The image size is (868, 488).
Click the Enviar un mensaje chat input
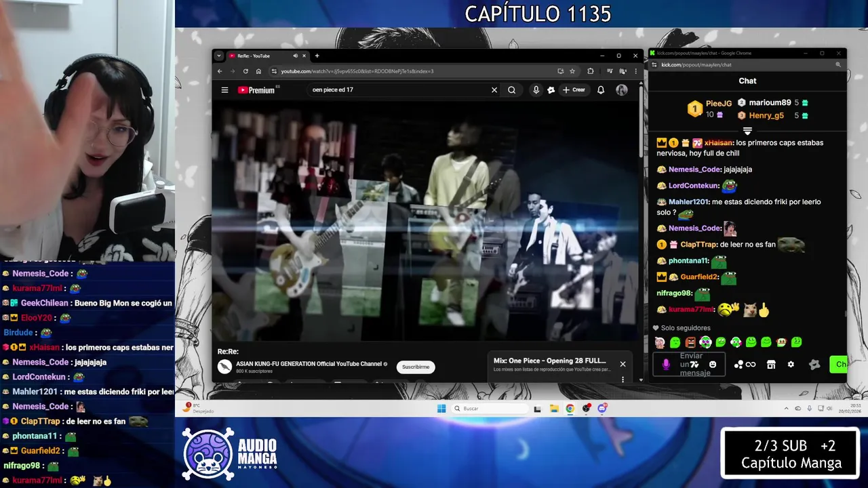689,364
